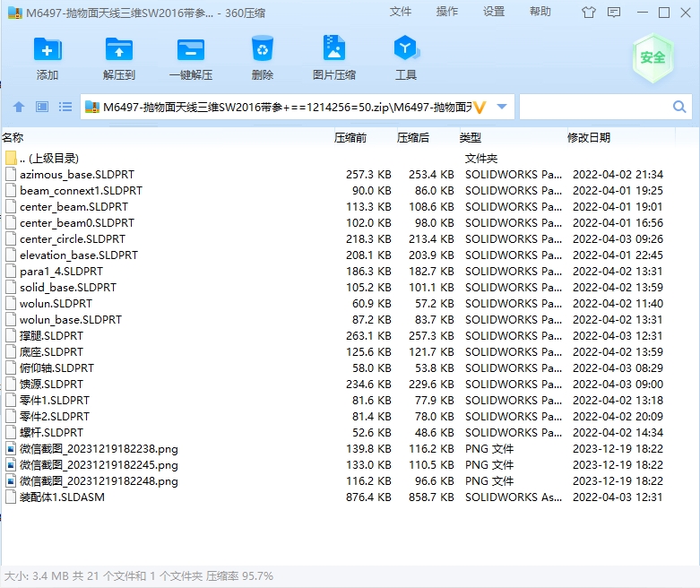The height and width of the screenshot is (588, 700).
Task: Click the orange V icon in path bar
Action: point(480,108)
